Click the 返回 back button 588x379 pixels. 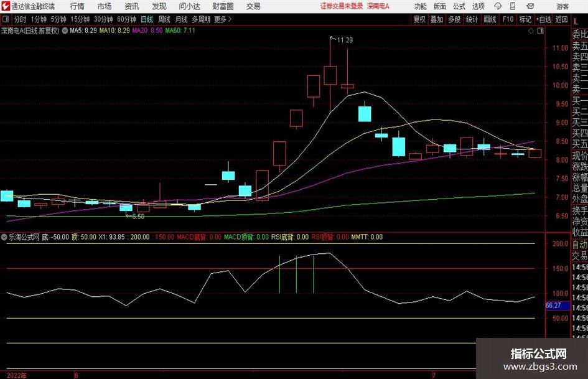click(561, 19)
